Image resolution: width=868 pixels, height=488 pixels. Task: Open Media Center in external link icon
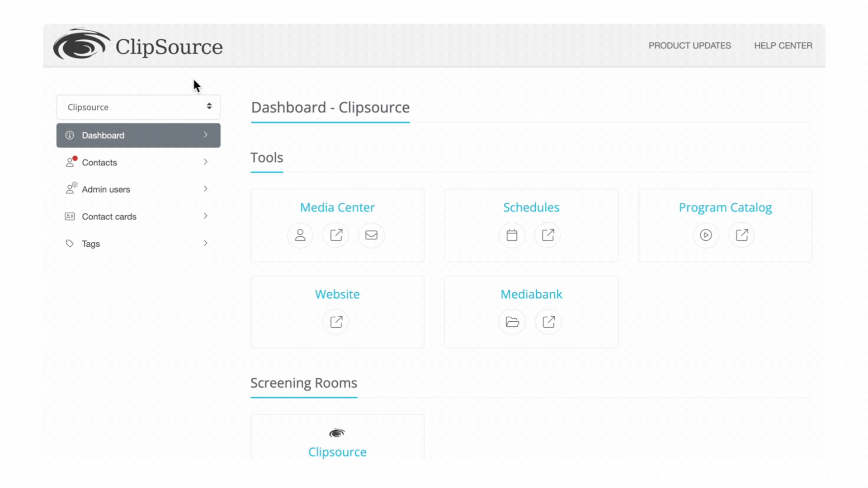point(336,235)
